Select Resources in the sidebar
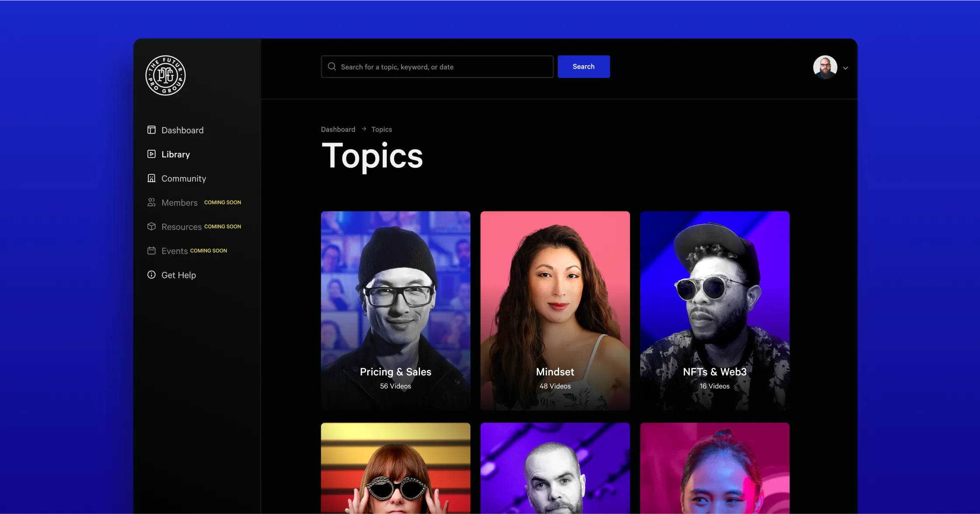This screenshot has width=980, height=514. [181, 227]
